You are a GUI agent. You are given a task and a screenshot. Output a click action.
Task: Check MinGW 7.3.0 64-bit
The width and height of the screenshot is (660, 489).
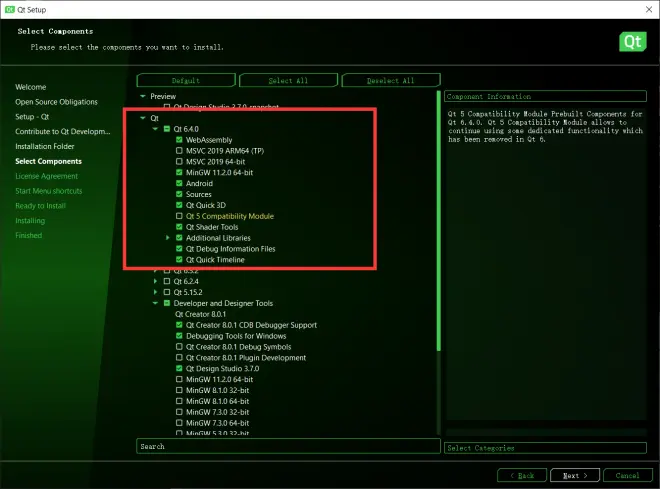(179, 423)
